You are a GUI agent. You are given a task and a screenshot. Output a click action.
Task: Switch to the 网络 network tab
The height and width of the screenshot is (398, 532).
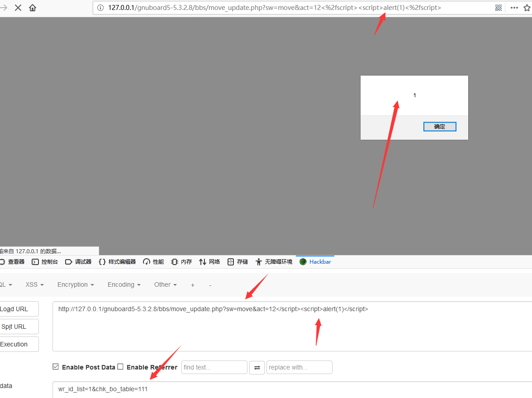coord(209,262)
